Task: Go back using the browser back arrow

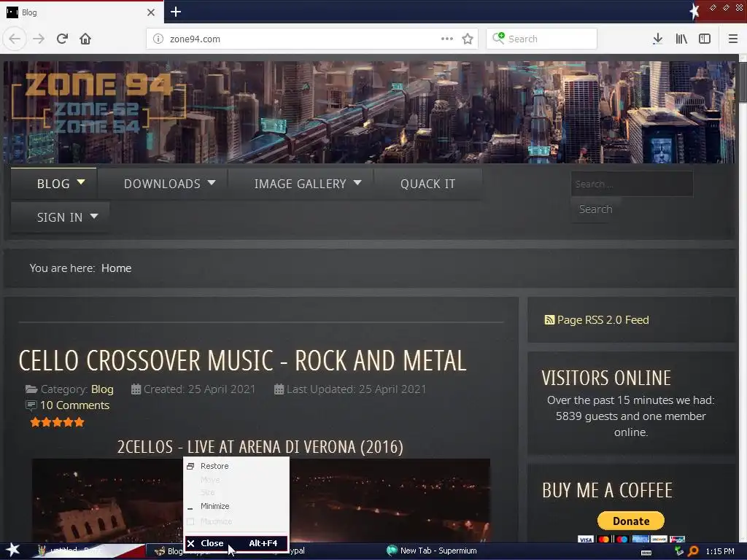Action: [x=15, y=39]
